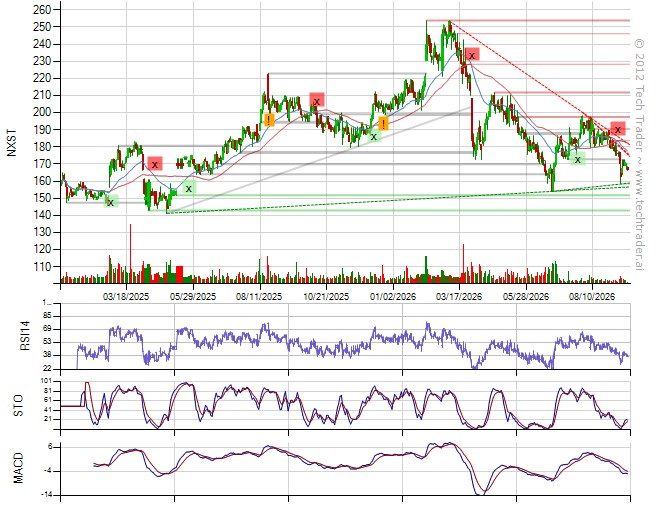Viewport: 657px width, 514px height.
Task: Select the orange exclamation marker at August 2025
Action: pyautogui.click(x=269, y=120)
